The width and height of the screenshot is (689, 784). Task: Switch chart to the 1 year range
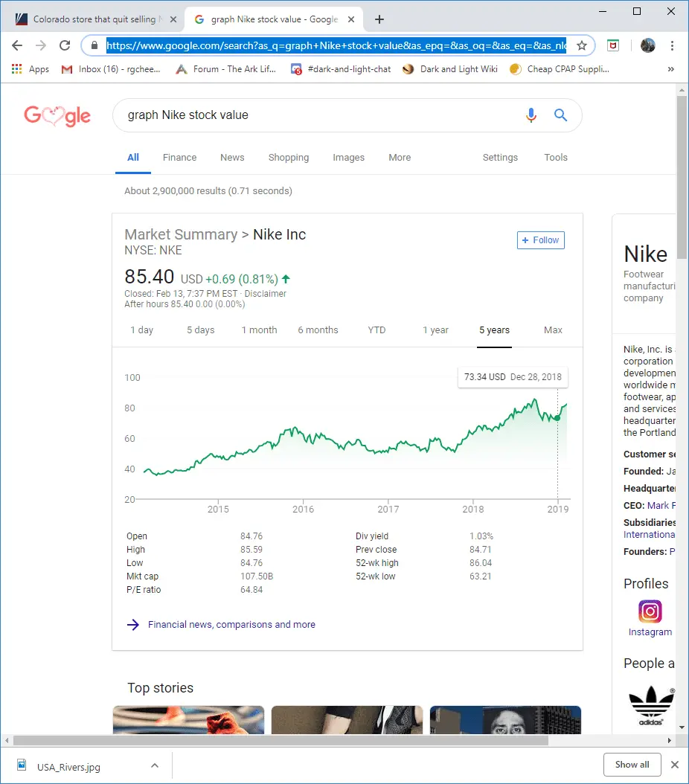click(435, 330)
